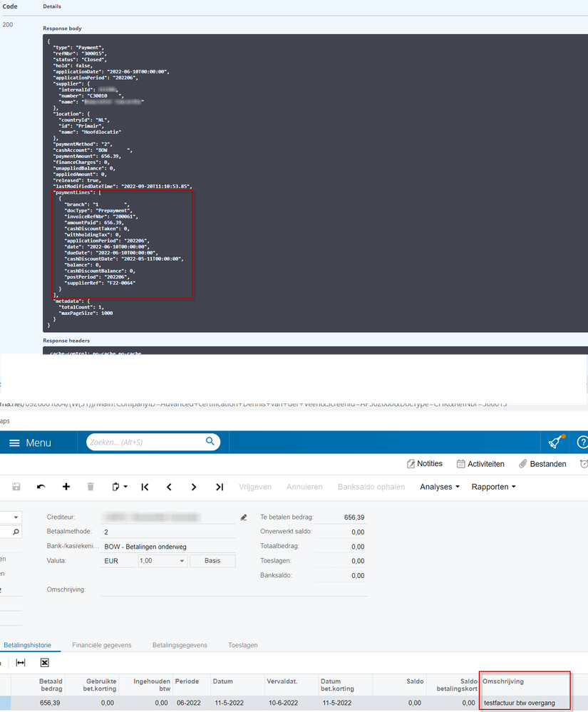Switch to Toeslagen tab
The width and height of the screenshot is (588, 712).
point(243,645)
